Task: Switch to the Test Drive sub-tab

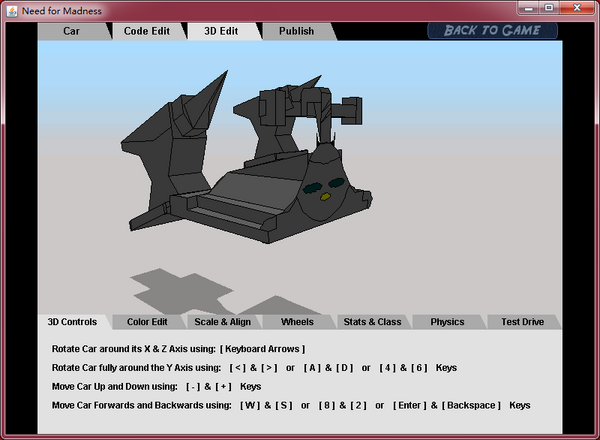Action: [x=522, y=322]
